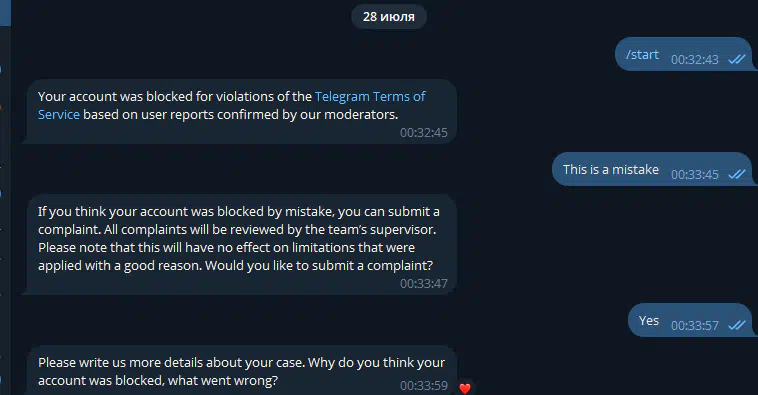Select the /start command message bubble
758x395 pixels.
point(684,54)
